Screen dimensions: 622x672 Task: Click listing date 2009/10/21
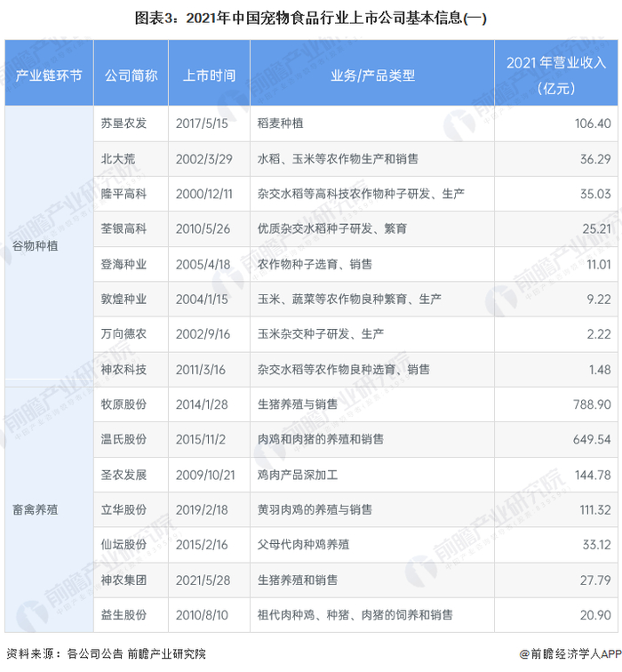[x=205, y=475]
